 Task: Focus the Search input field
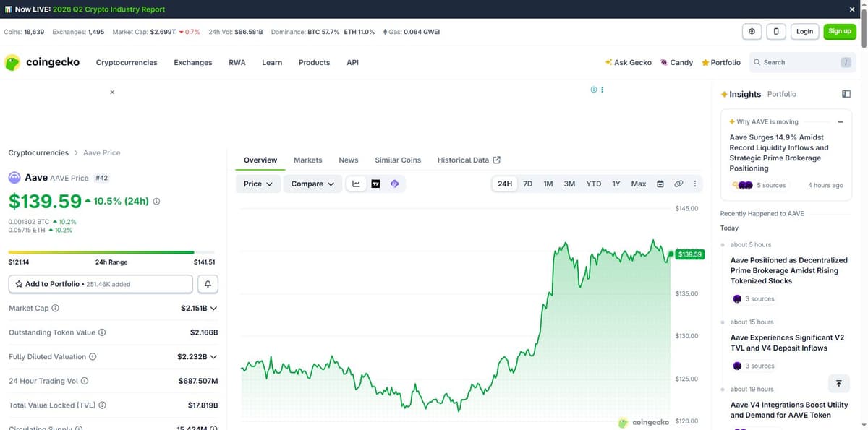click(x=801, y=63)
